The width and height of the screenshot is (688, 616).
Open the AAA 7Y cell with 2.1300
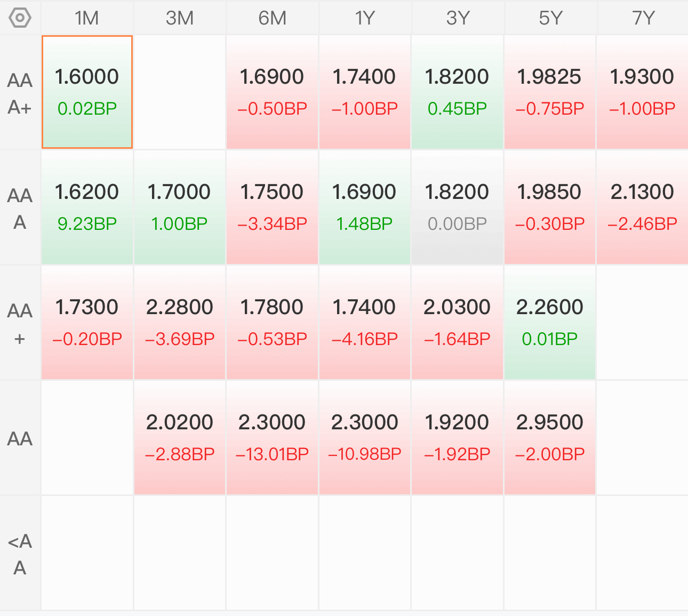(643, 207)
